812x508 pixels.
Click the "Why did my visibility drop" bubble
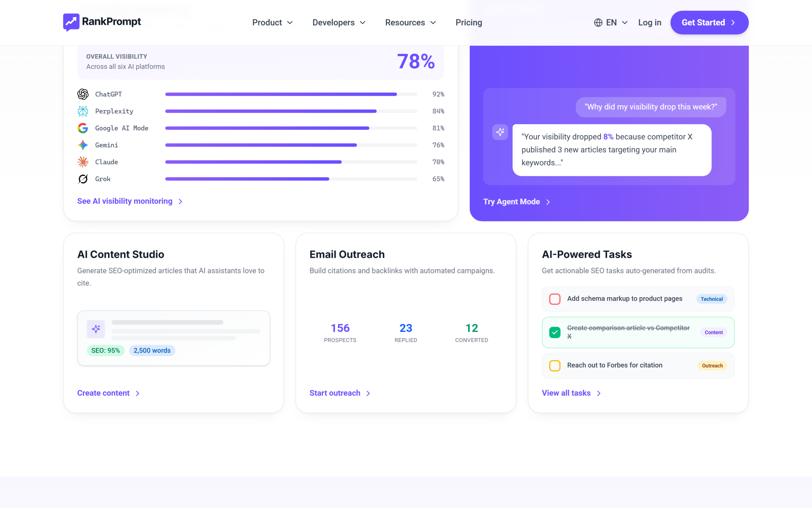coord(651,107)
